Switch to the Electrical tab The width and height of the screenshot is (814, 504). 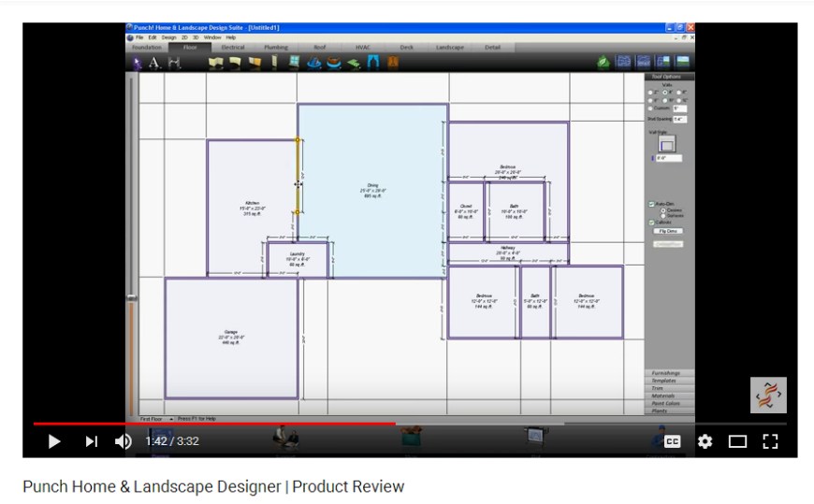pyautogui.click(x=233, y=48)
